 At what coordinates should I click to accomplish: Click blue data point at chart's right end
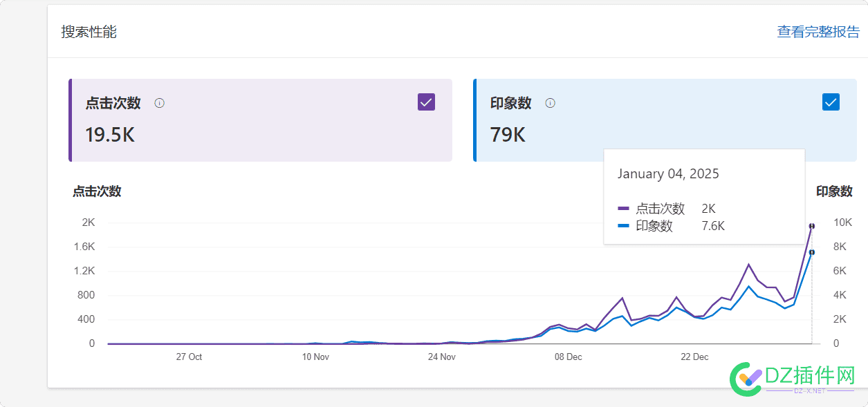point(812,252)
